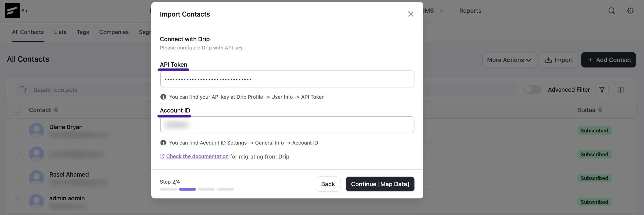This screenshot has height=215, width=644.
Task: Click the FluentCRM Pro logo
Action: (12, 10)
